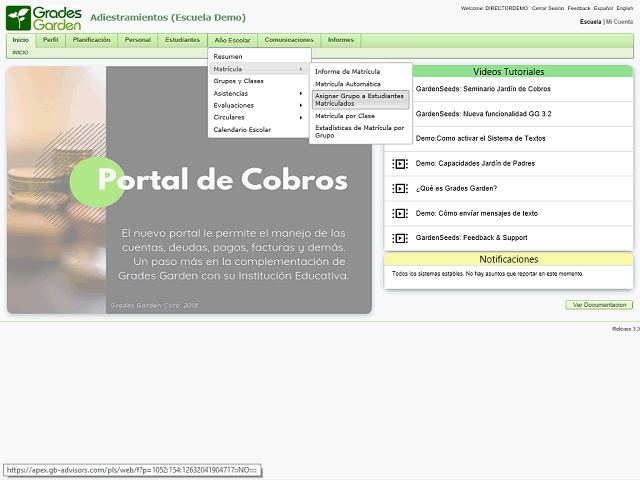Open the Feedback link in header
Viewport: 640px width, 480px height.
pyautogui.click(x=578, y=8)
